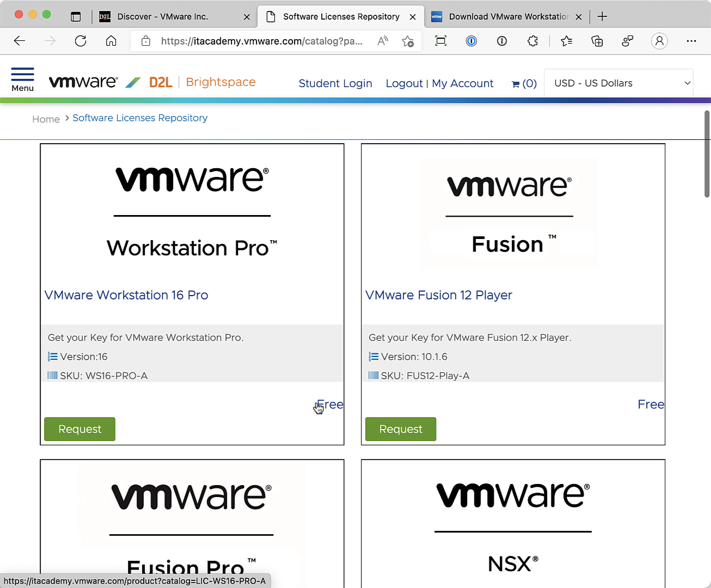Click the browser refresh icon
The height and width of the screenshot is (588, 711).
[81, 41]
